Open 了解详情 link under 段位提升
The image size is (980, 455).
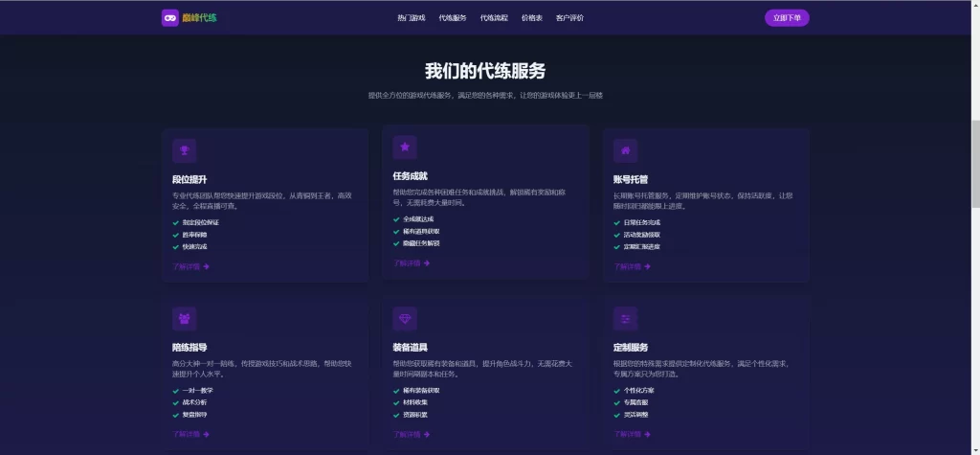click(190, 266)
